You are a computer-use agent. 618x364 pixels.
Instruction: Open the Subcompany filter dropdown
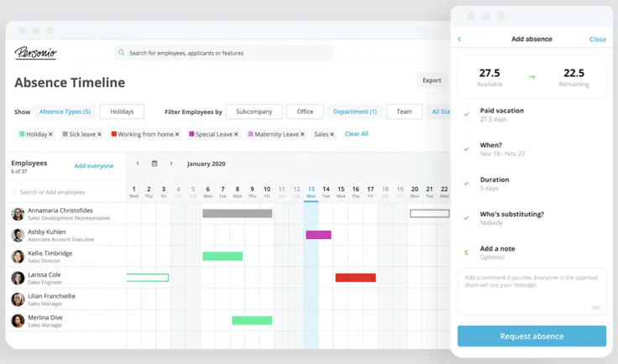click(254, 112)
